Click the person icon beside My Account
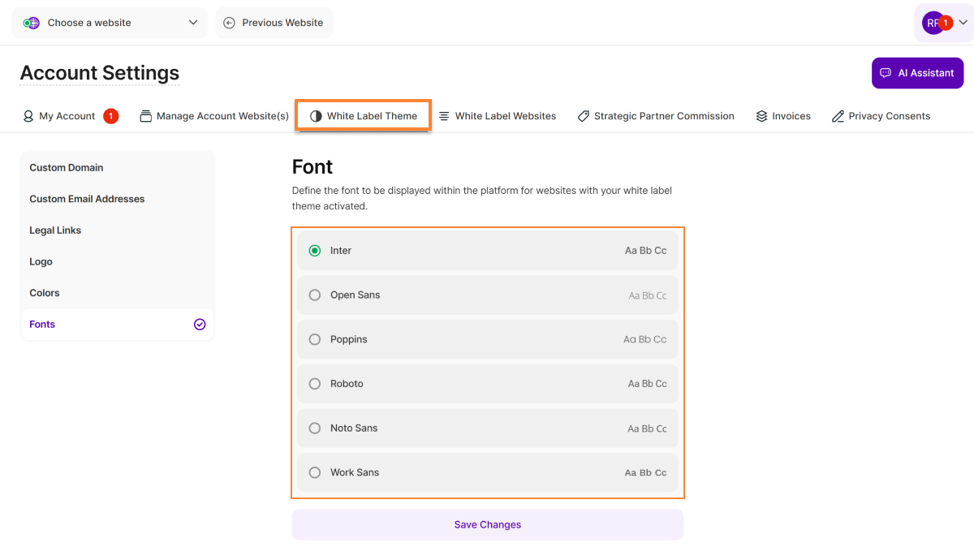 point(28,116)
